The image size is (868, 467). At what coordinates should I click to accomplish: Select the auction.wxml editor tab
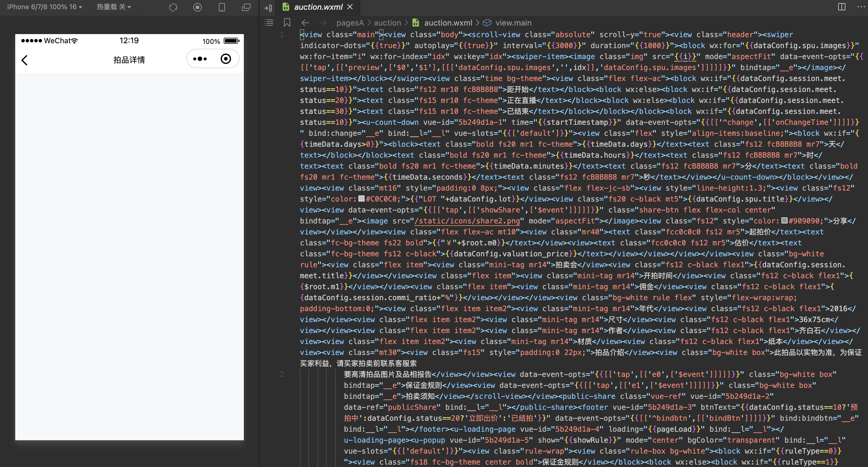pyautogui.click(x=318, y=7)
